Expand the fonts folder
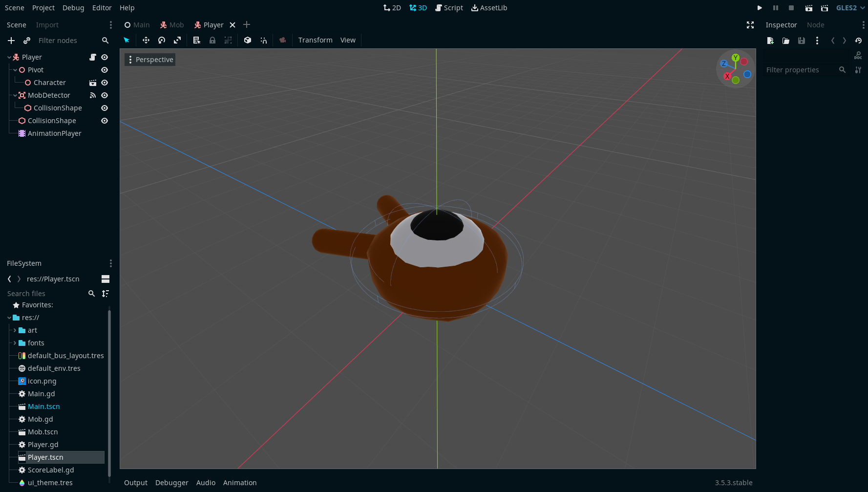This screenshot has height=492, width=868. click(15, 343)
